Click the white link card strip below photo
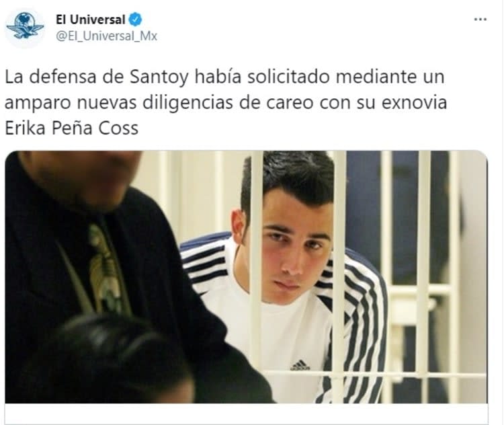Viewport: 504px width, 425px height. pyautogui.click(x=246, y=414)
